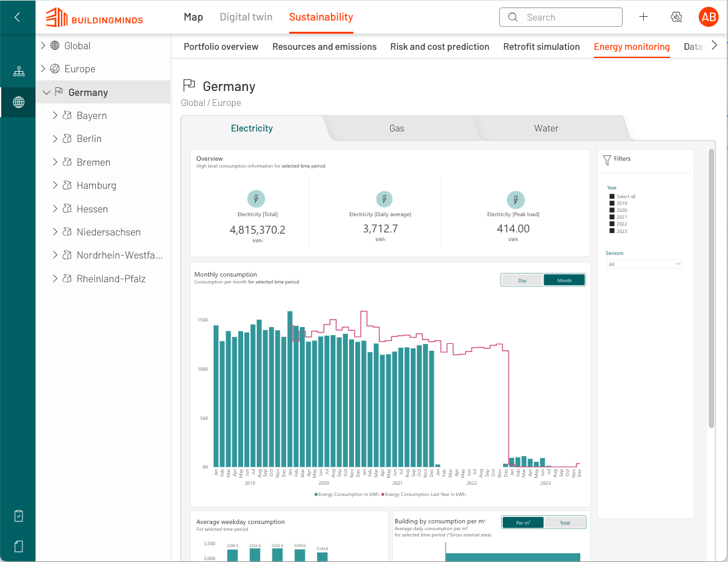The image size is (728, 562).
Task: Open the clipboard checklist icon in sidebar
Action: [x=19, y=516]
